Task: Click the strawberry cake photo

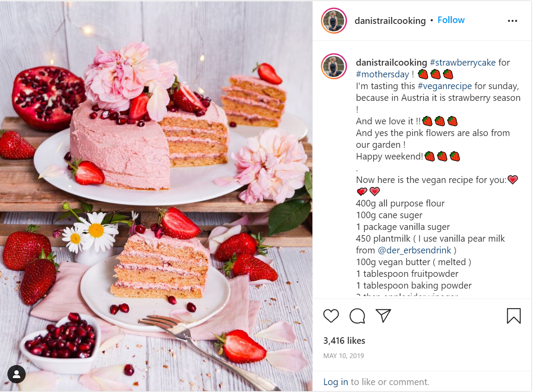Action: 156,196
